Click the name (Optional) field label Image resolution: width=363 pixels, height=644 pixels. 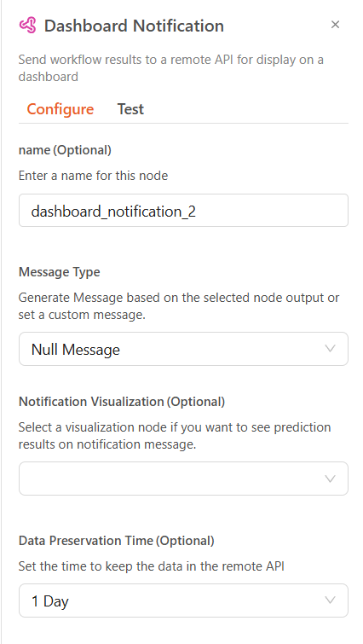[x=65, y=150]
